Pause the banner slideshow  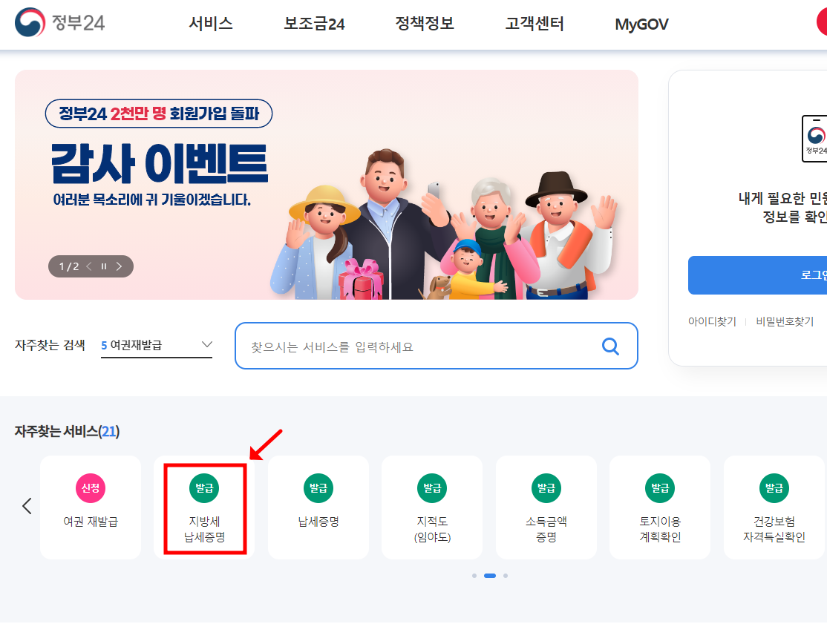tap(104, 266)
